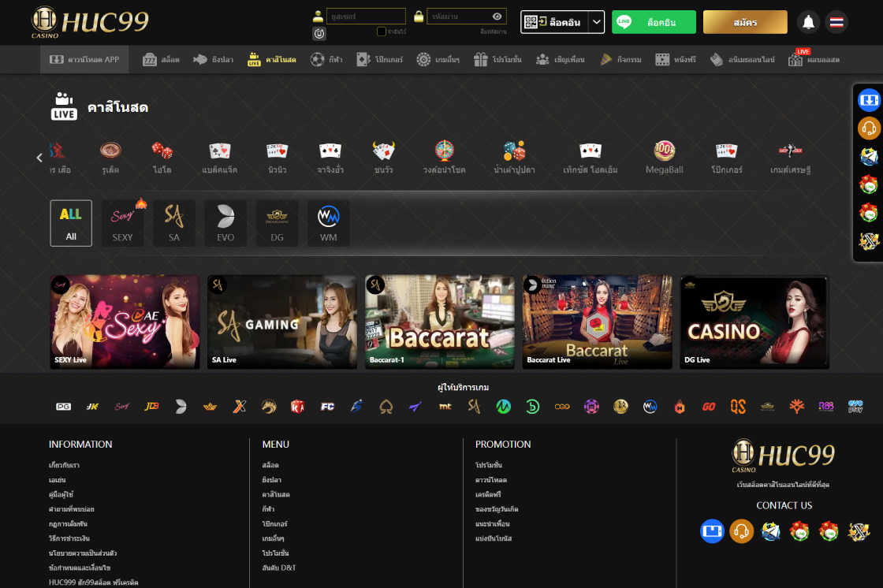The height and width of the screenshot is (588, 883).
Task: Click the Thai flag language icon
Action: coord(836,23)
